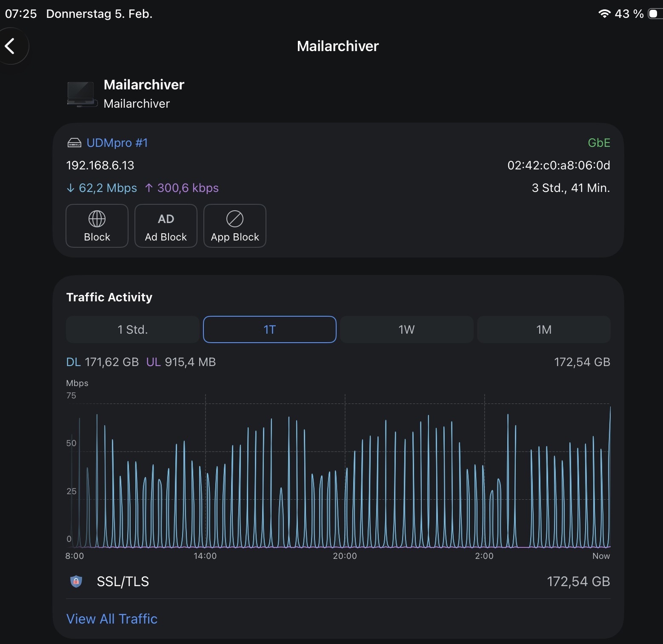
Task: Tap the Mailarchiver device thumbnail image
Action: (x=81, y=94)
